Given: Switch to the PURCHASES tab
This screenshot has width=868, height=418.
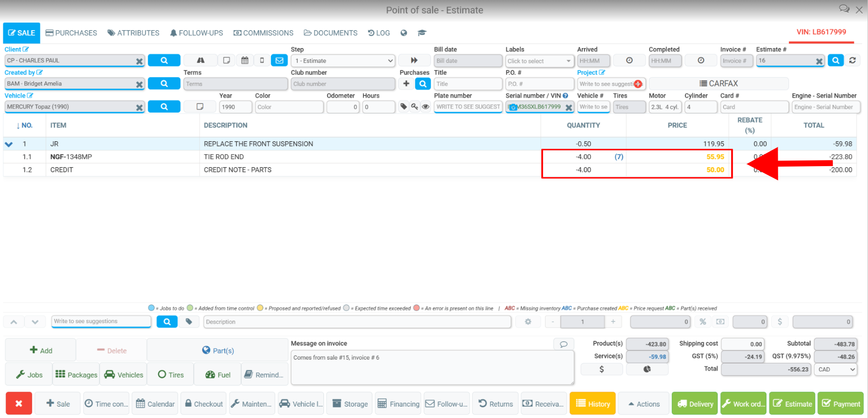Looking at the screenshot, I should pos(71,33).
